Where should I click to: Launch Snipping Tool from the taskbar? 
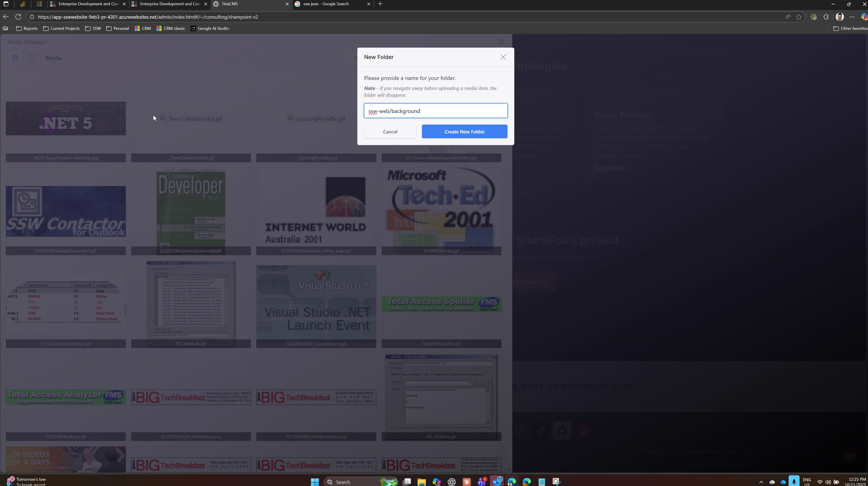point(556,482)
